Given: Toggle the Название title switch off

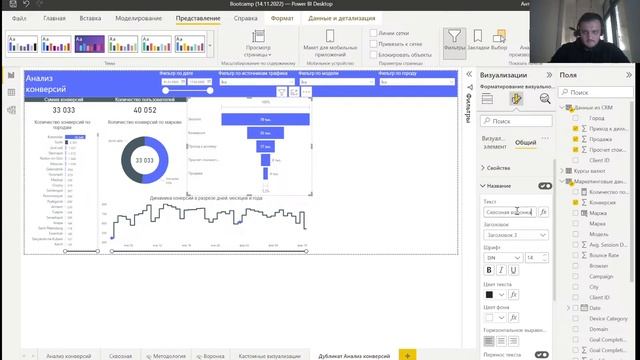Looking at the screenshot, I should tap(544, 186).
